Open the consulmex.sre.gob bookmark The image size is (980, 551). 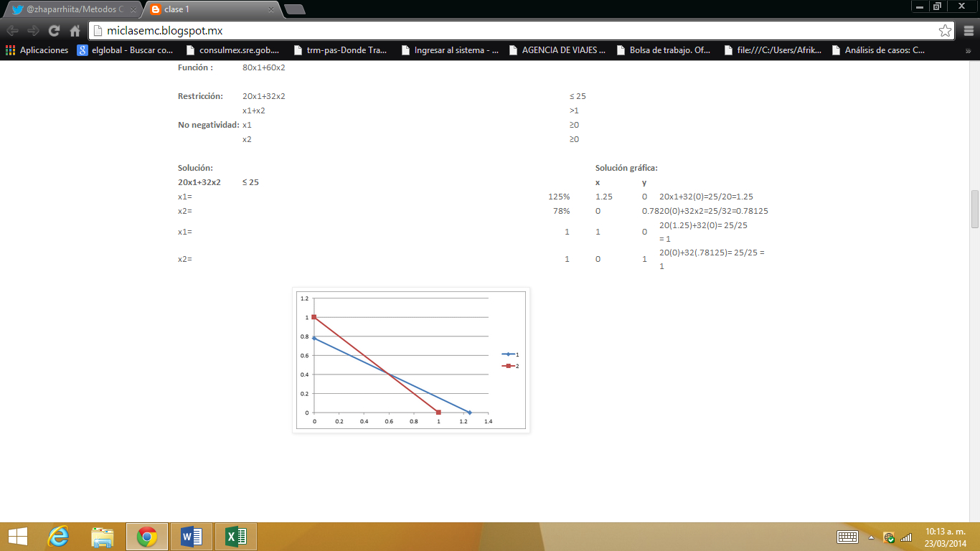pos(232,50)
